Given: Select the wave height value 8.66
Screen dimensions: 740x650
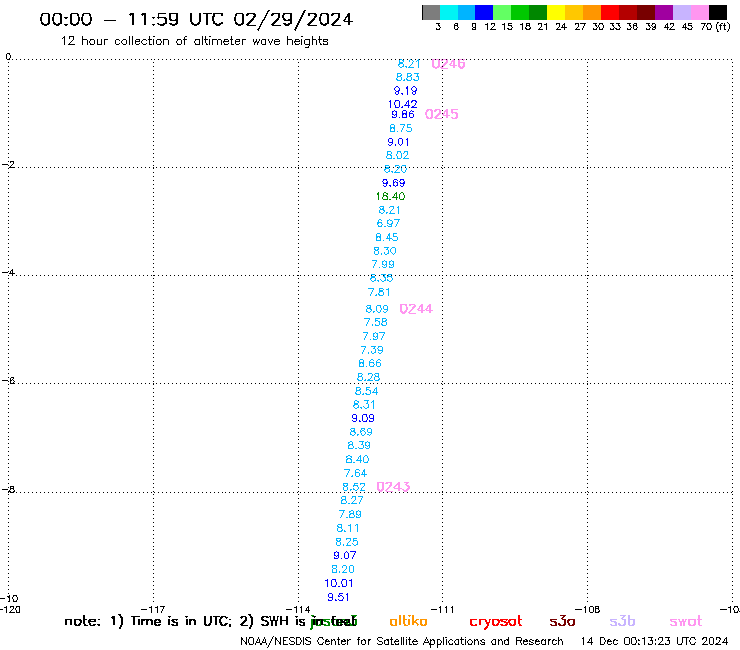Looking at the screenshot, I should coord(370,363).
